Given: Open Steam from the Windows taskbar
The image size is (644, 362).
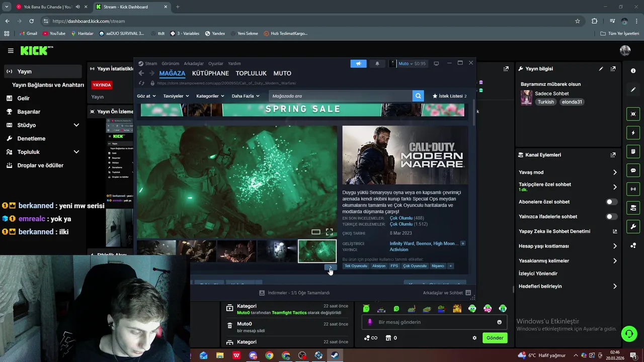Looking at the screenshot, I should coord(334,355).
